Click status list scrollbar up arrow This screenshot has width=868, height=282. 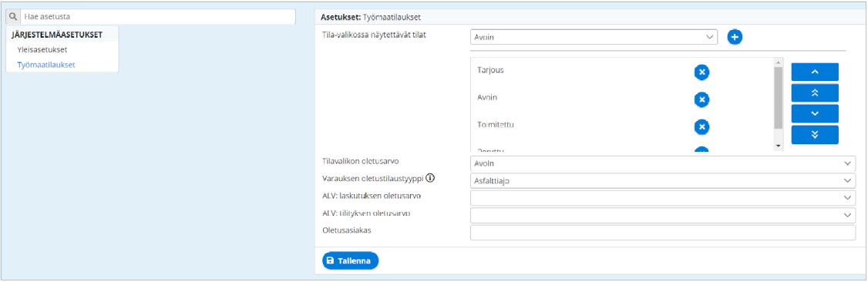[x=779, y=62]
